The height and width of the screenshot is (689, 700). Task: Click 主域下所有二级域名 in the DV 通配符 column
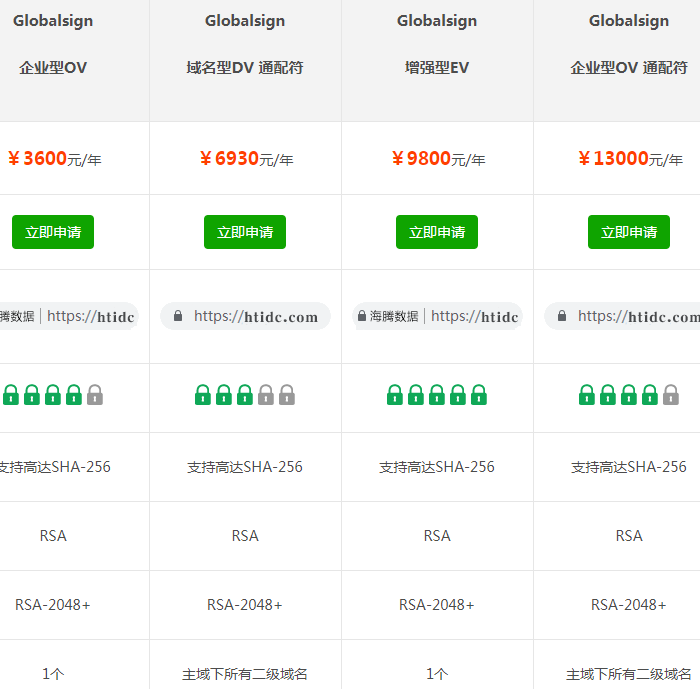click(245, 674)
